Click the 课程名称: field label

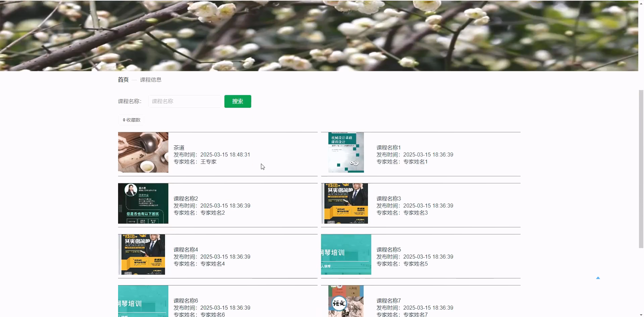coord(130,101)
